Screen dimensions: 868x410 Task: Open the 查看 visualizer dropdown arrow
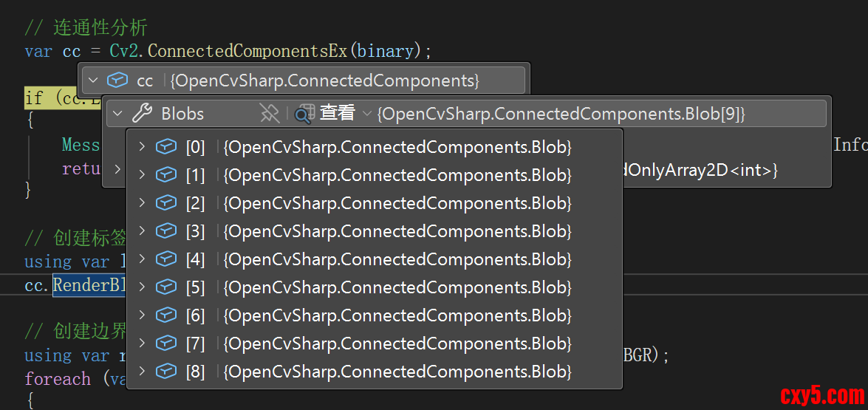click(367, 114)
